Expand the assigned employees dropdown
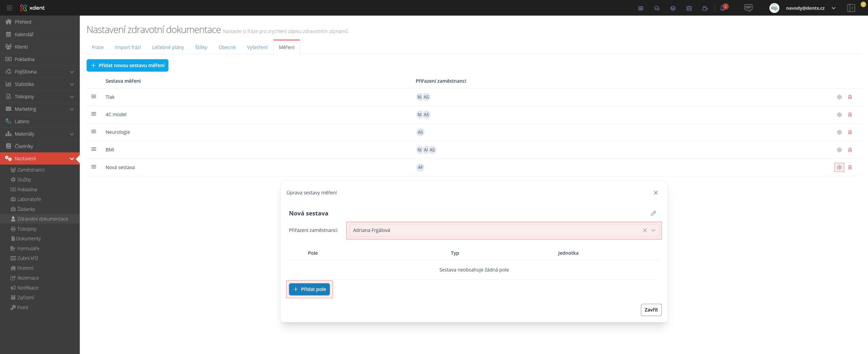 (x=653, y=230)
